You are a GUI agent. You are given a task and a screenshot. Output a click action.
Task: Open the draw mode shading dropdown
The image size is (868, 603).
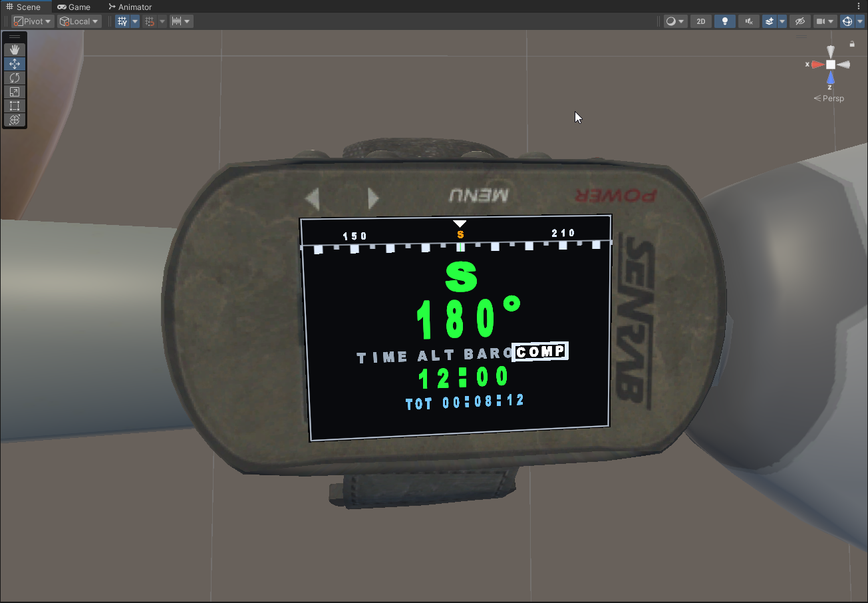pos(675,21)
